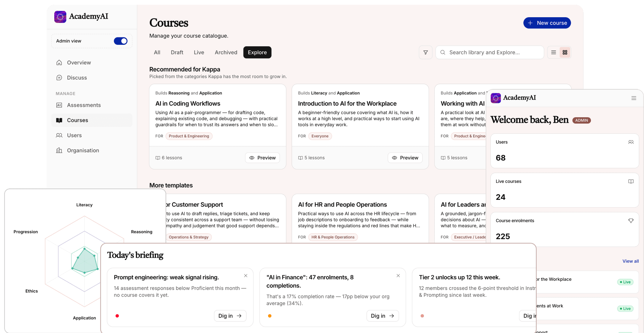Preview the AI in Coding Workflows course

[262, 158]
